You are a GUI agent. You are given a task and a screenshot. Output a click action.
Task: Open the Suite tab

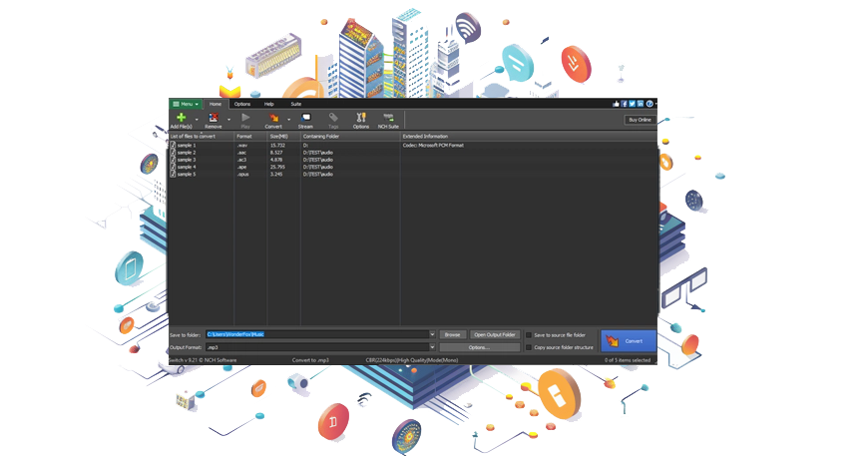[x=296, y=104]
